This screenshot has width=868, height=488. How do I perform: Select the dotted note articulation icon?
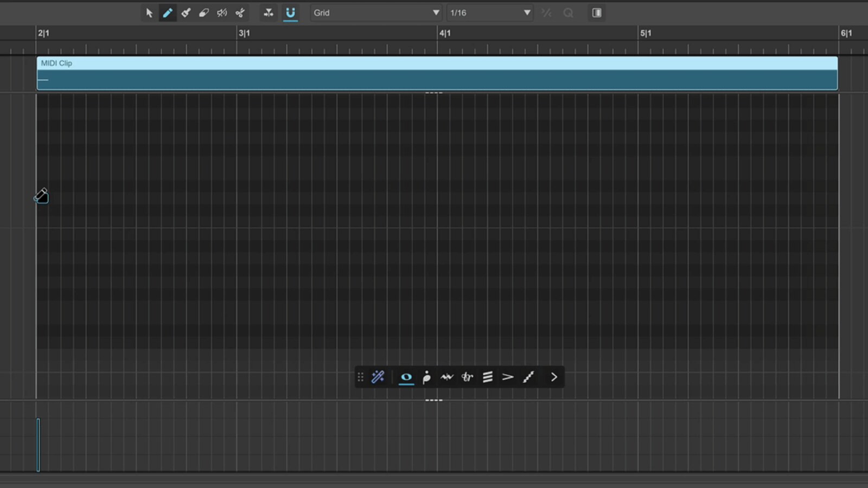(426, 377)
